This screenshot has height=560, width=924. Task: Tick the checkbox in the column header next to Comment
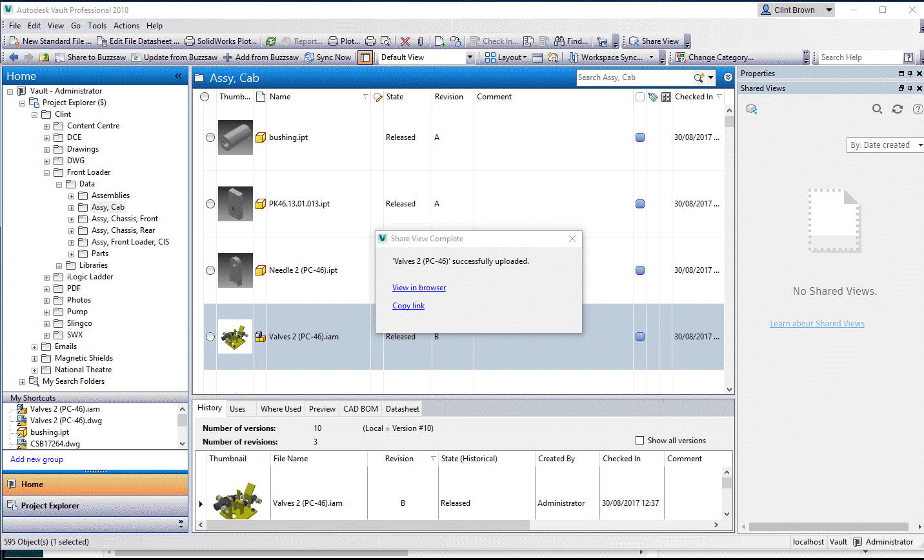click(x=640, y=97)
